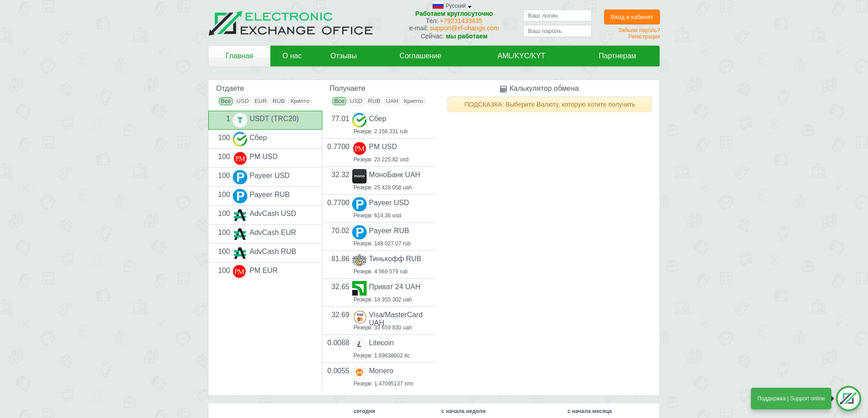
Task: Select the Payeer USD icon under Отдаете
Action: click(x=240, y=177)
